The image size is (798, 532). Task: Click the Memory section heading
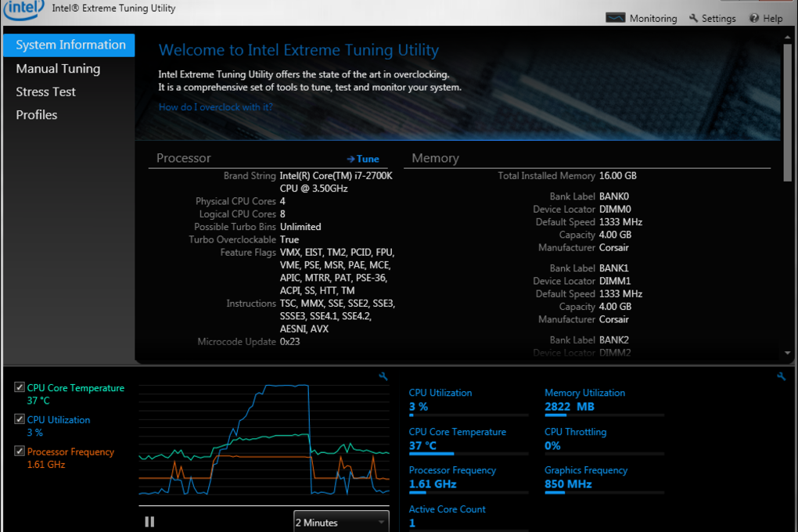(x=435, y=158)
